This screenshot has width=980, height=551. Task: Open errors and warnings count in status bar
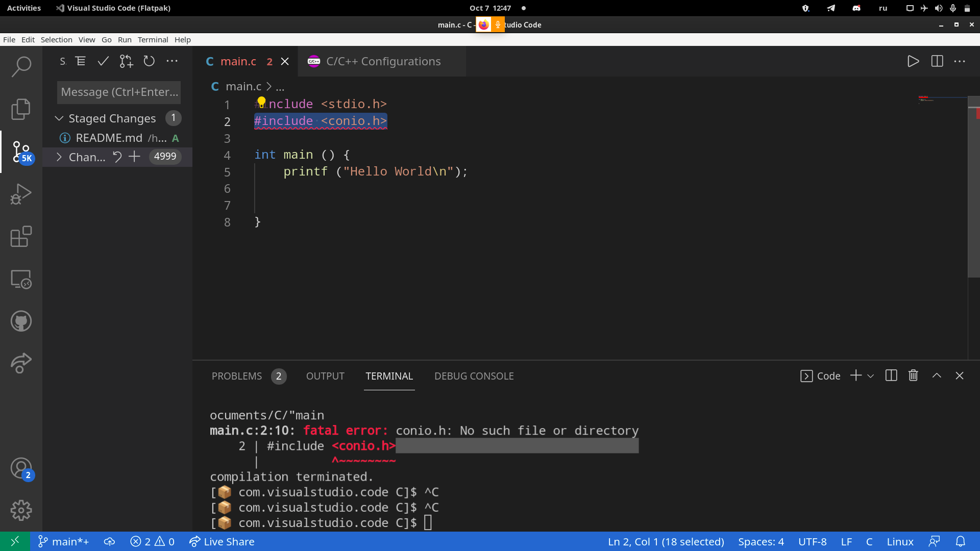tap(152, 541)
